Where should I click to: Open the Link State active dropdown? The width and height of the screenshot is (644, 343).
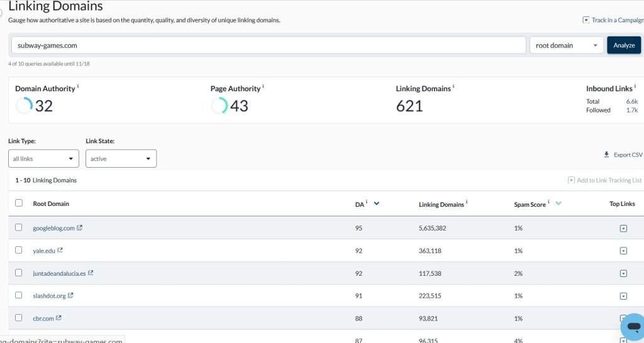[x=121, y=159]
